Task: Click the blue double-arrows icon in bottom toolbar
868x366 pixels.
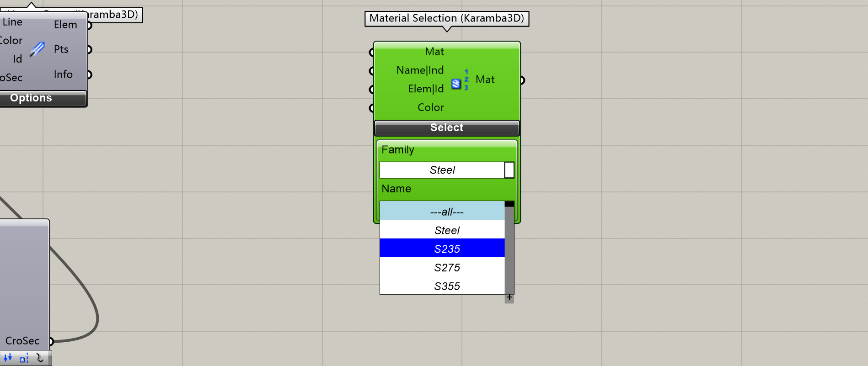Action: tap(8, 358)
